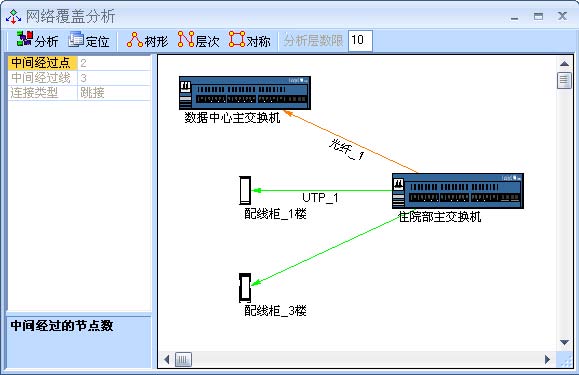Select the 中间经过点 property row
Viewport: 579px width, 375px height.
(x=79, y=63)
